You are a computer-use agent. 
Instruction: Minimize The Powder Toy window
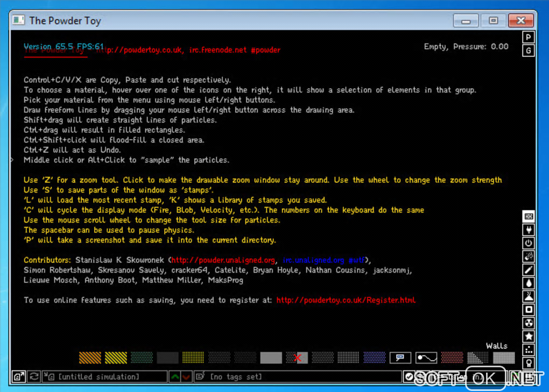pos(466,20)
